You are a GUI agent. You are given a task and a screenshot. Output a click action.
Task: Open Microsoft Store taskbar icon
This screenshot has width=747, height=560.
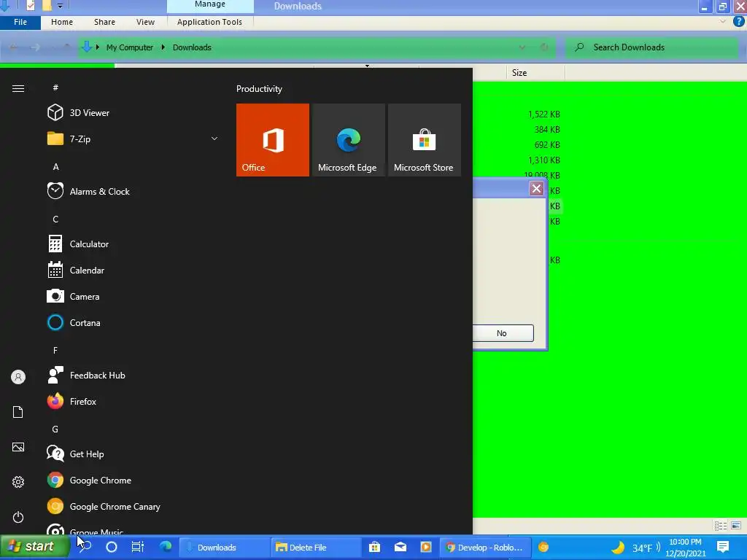coord(374,547)
